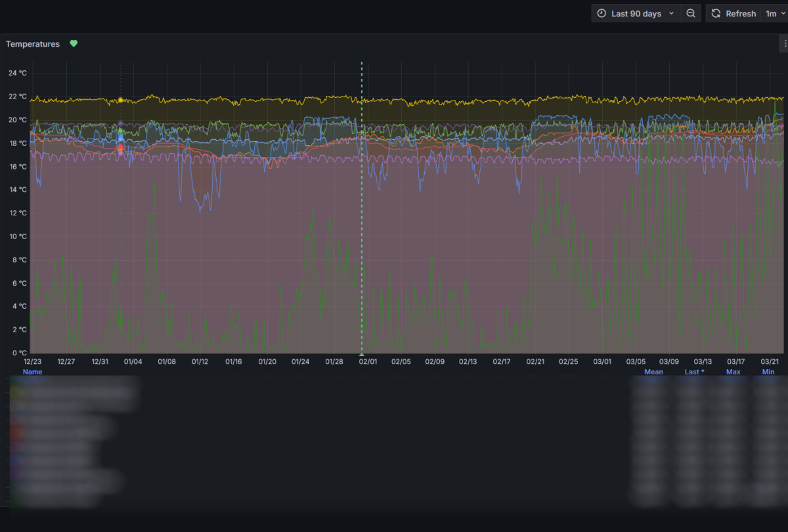Viewport: 788px width, 532px height.
Task: Click the circular arrows refresh icon
Action: (716, 14)
